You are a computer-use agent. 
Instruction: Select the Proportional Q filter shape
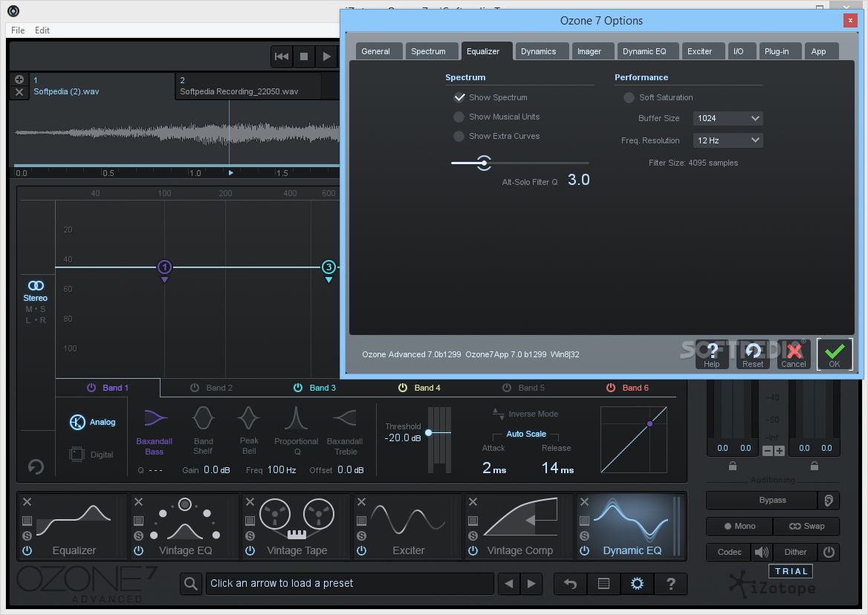[297, 431]
